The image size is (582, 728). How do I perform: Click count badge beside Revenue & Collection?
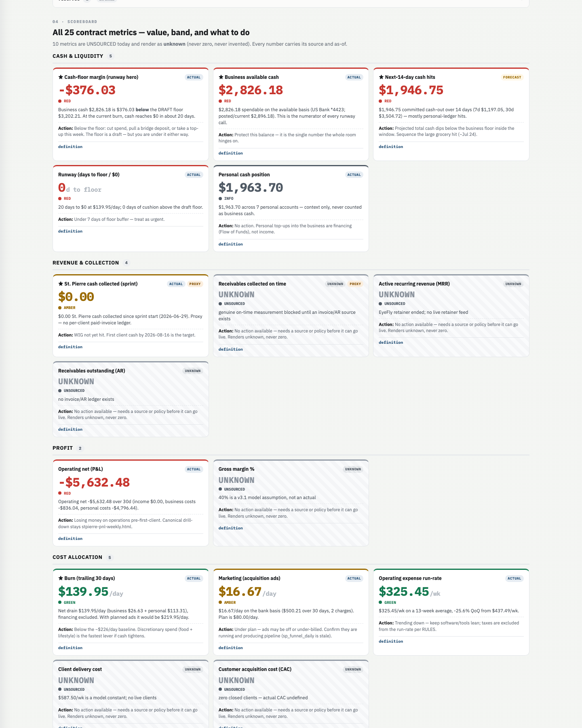coord(127,263)
